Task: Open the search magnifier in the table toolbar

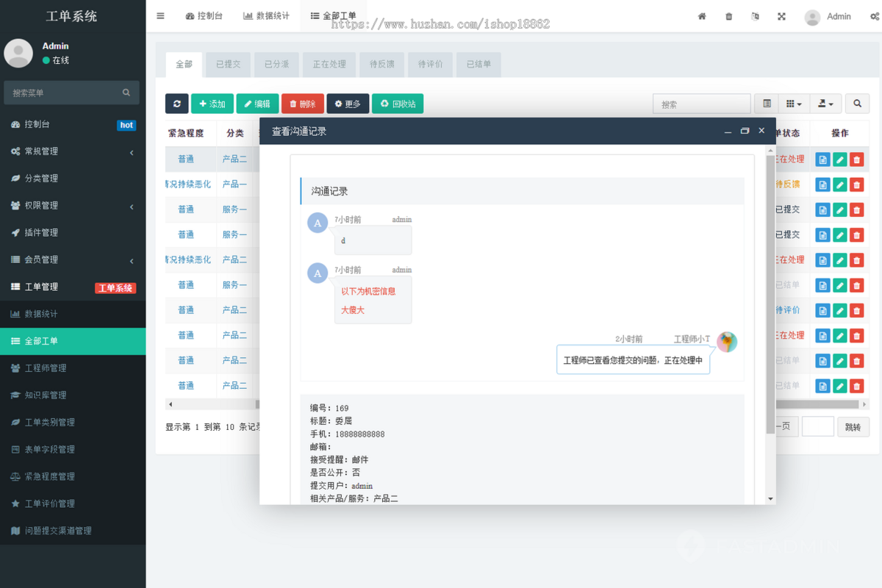Action: tap(857, 104)
